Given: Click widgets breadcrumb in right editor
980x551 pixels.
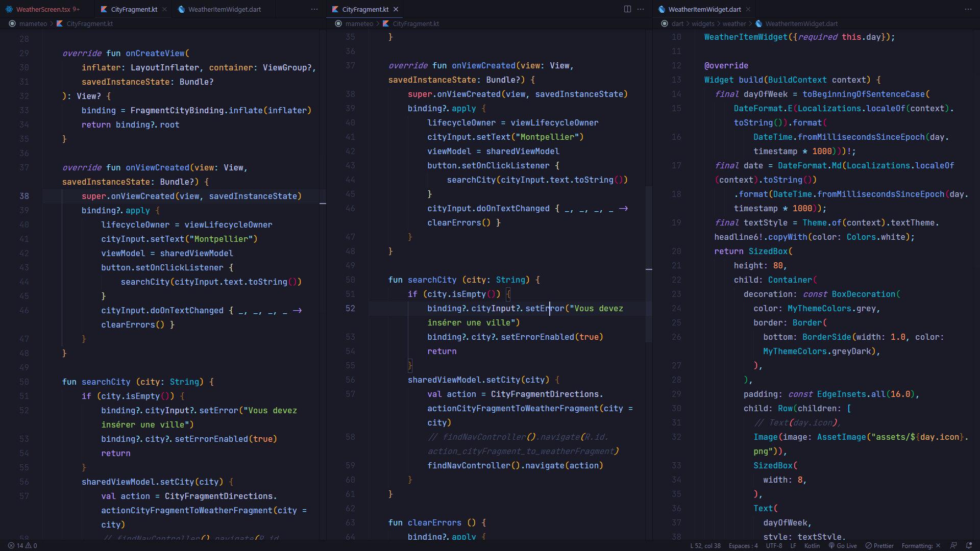Looking at the screenshot, I should coord(703,23).
